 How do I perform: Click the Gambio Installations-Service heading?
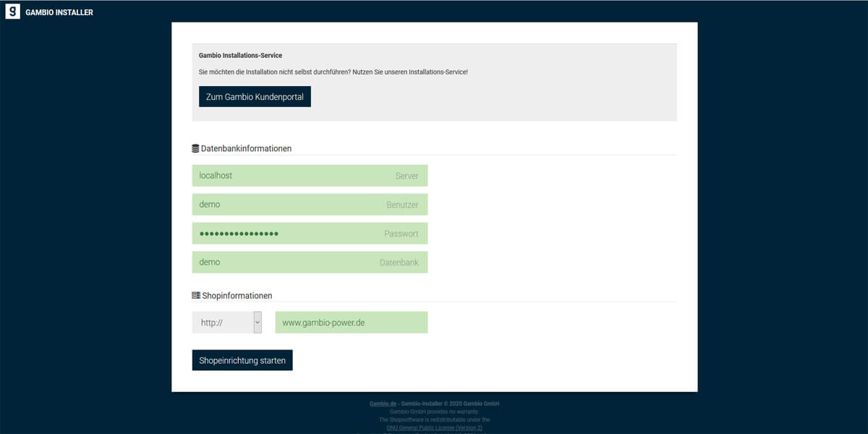coord(240,56)
